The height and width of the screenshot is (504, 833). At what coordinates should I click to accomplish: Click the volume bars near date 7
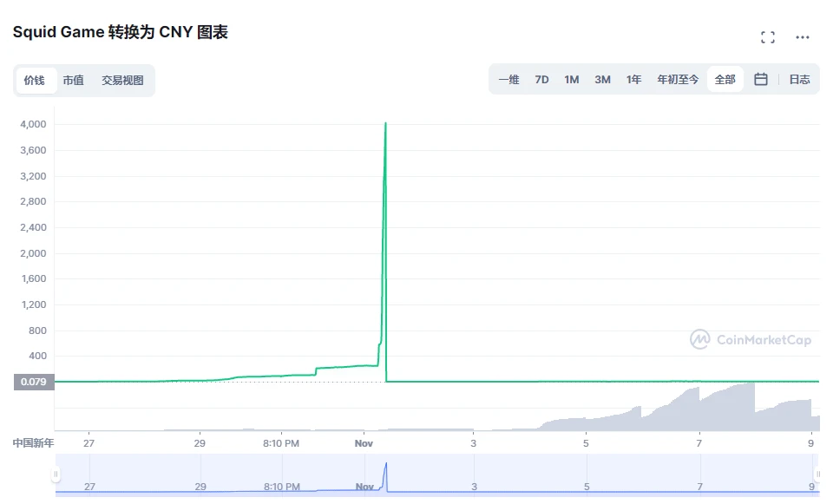point(699,409)
